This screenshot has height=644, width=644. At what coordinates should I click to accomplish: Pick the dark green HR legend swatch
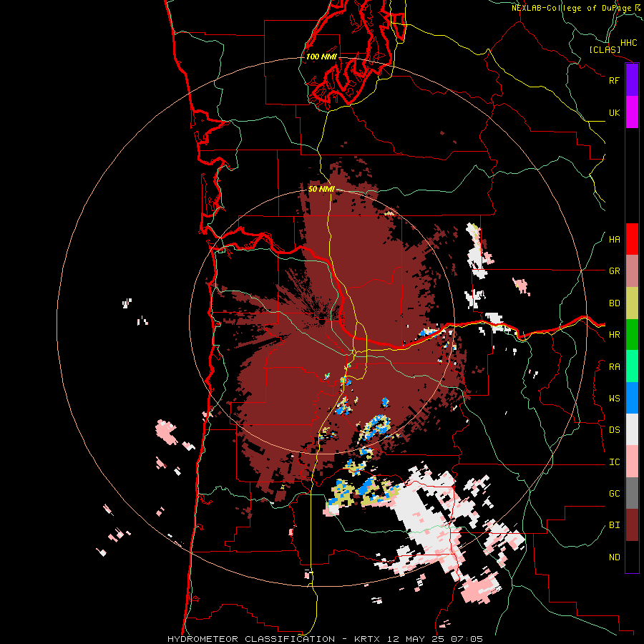[x=632, y=335]
